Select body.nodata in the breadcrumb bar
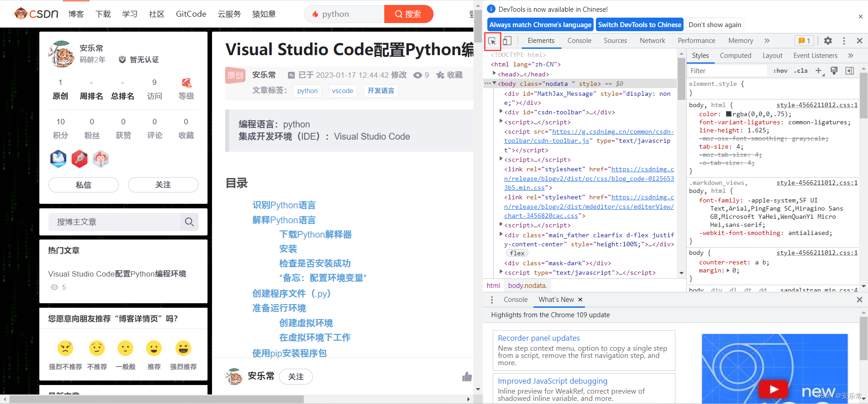The image size is (868, 404). [x=527, y=286]
